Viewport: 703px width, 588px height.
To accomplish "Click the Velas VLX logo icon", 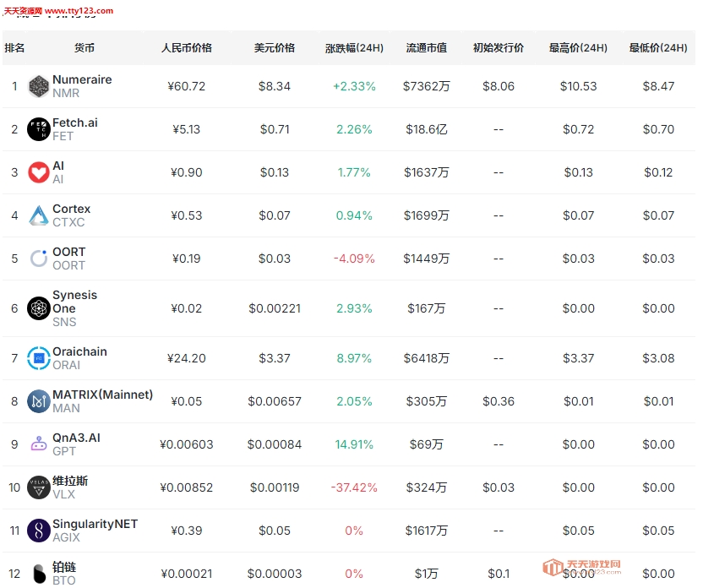I will [x=39, y=487].
